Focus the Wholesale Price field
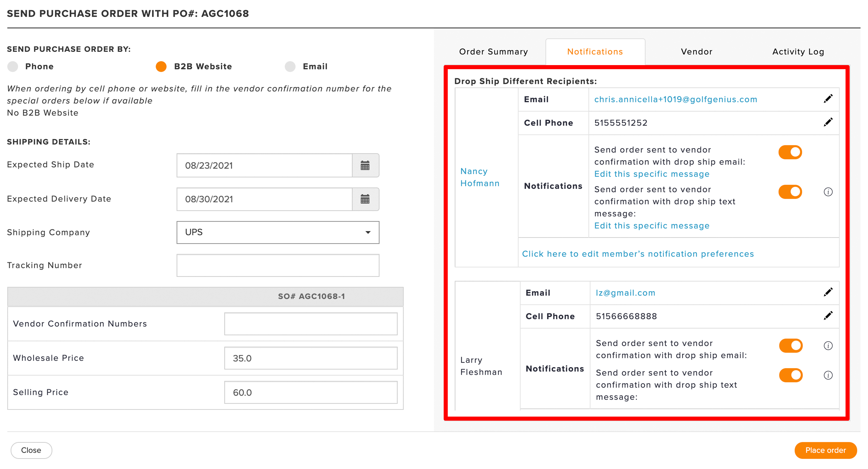Viewport: 868px width, 469px height. tap(311, 358)
